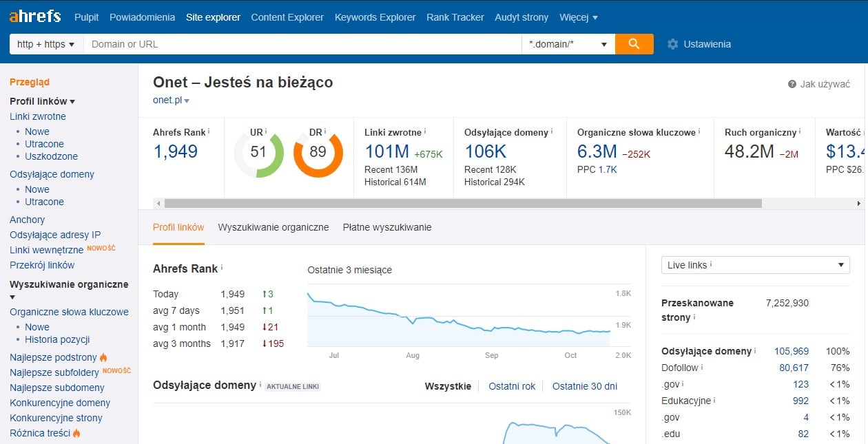Open Konkurencyjne domeny in sidebar

click(60, 403)
